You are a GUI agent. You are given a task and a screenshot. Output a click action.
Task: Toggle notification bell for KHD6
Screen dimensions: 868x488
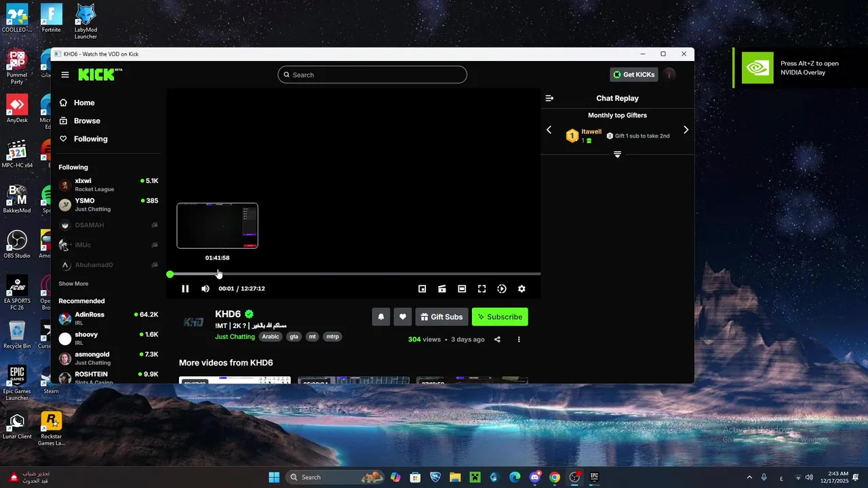tap(381, 317)
